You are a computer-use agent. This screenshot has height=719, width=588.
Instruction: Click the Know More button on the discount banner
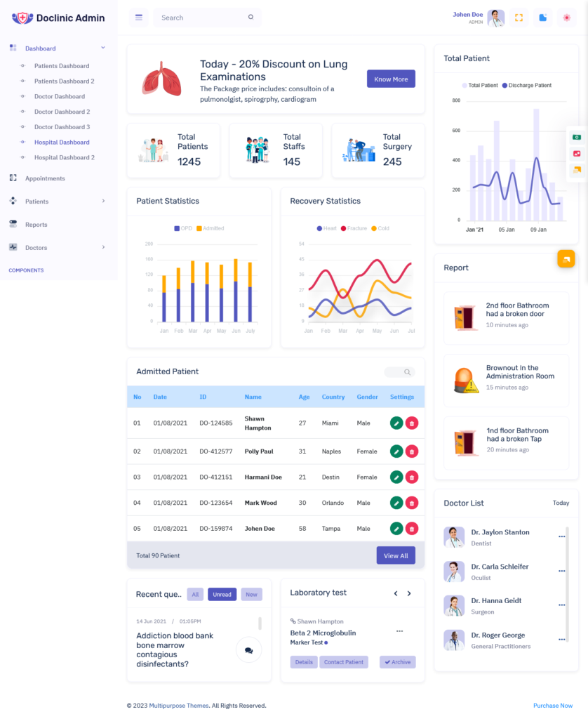click(x=391, y=79)
